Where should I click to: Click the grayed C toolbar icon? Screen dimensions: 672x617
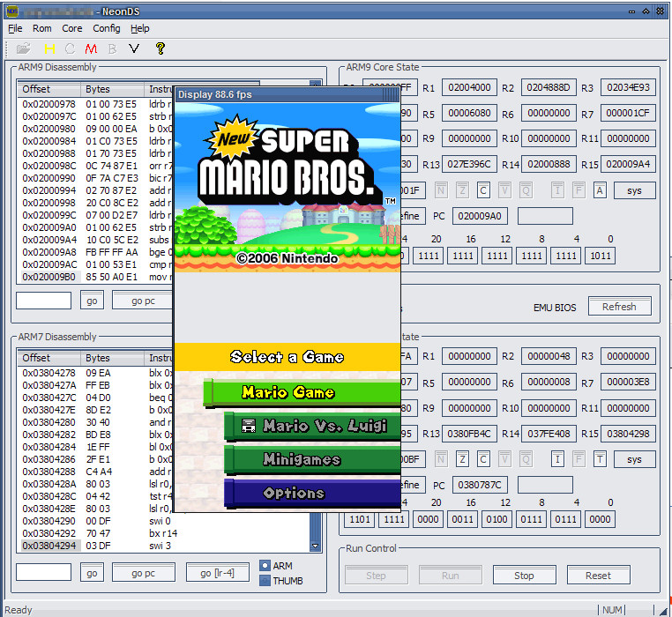click(x=70, y=48)
